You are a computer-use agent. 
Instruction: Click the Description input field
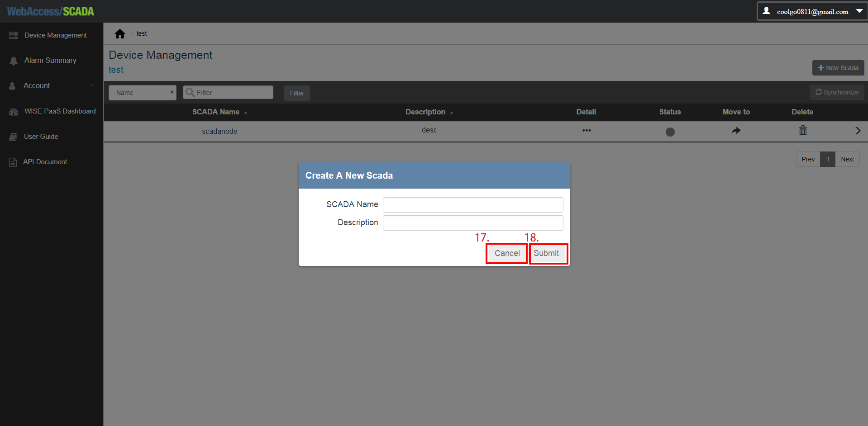tap(473, 223)
